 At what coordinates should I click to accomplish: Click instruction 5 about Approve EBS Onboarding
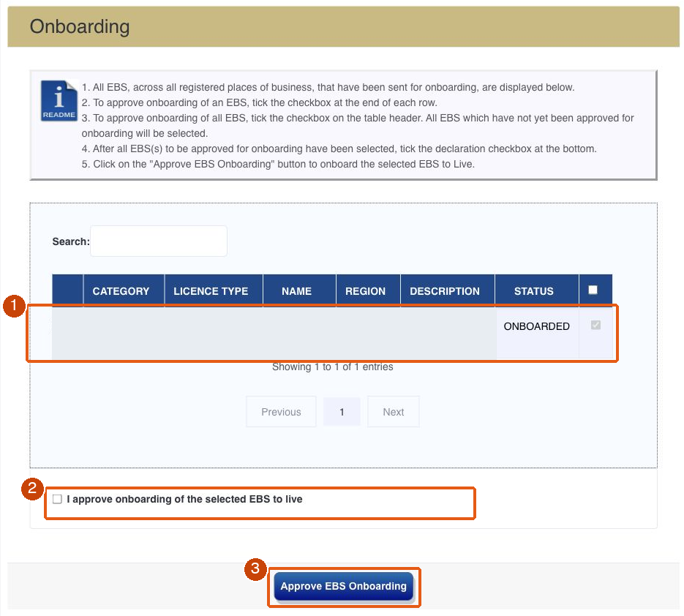click(278, 165)
